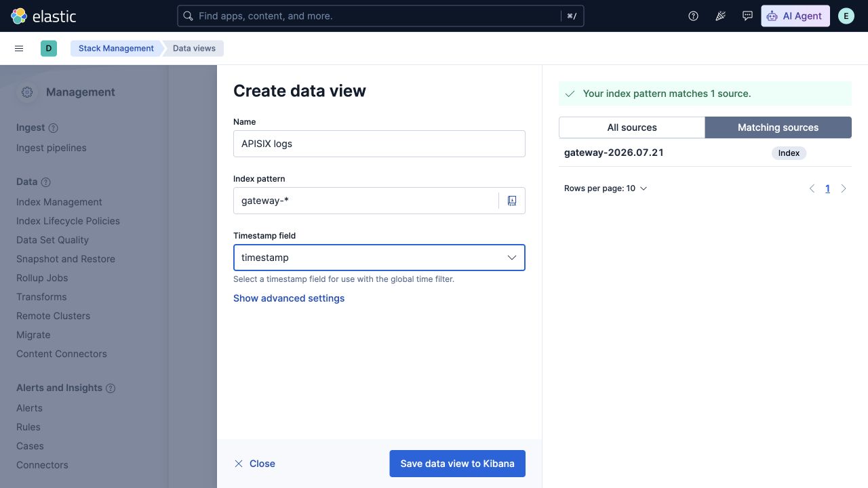
Task: Go to next page arrow
Action: [x=844, y=188]
